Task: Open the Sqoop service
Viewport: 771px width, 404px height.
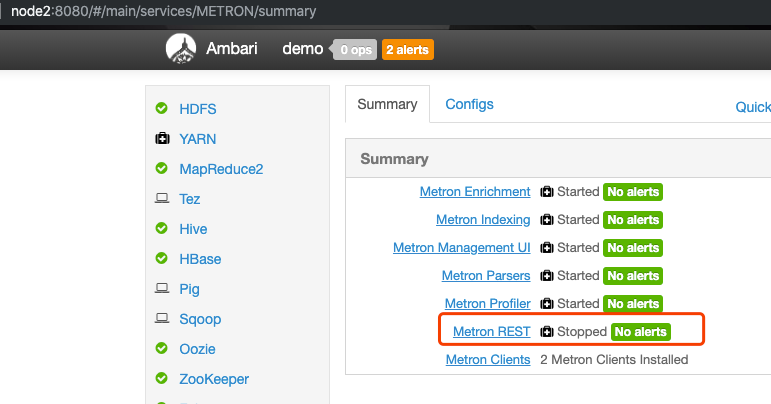Action: [200, 319]
